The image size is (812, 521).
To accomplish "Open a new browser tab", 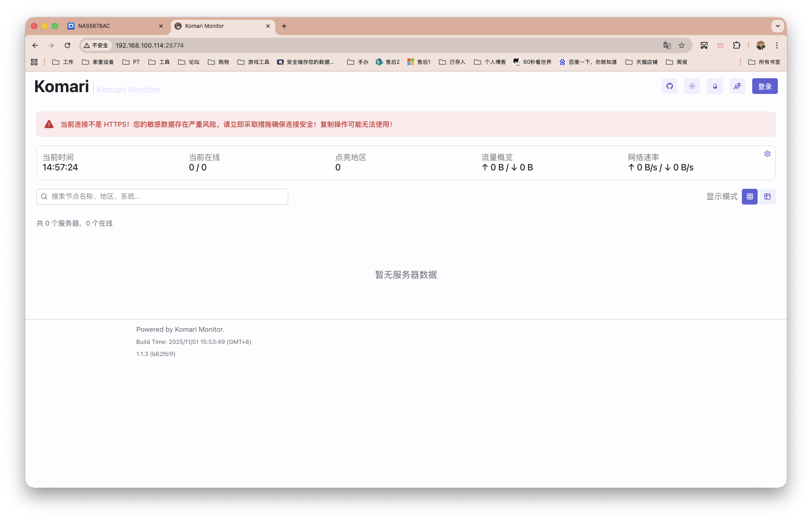I will (284, 26).
